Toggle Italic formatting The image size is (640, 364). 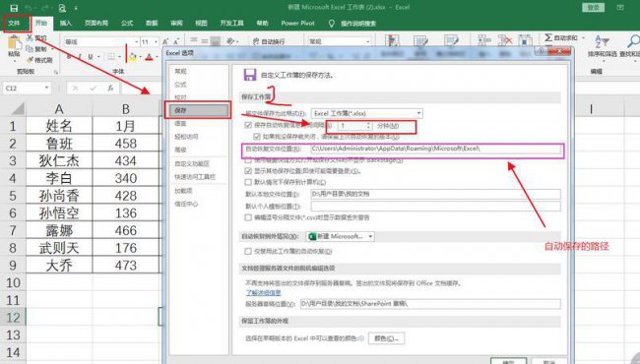[x=80, y=57]
